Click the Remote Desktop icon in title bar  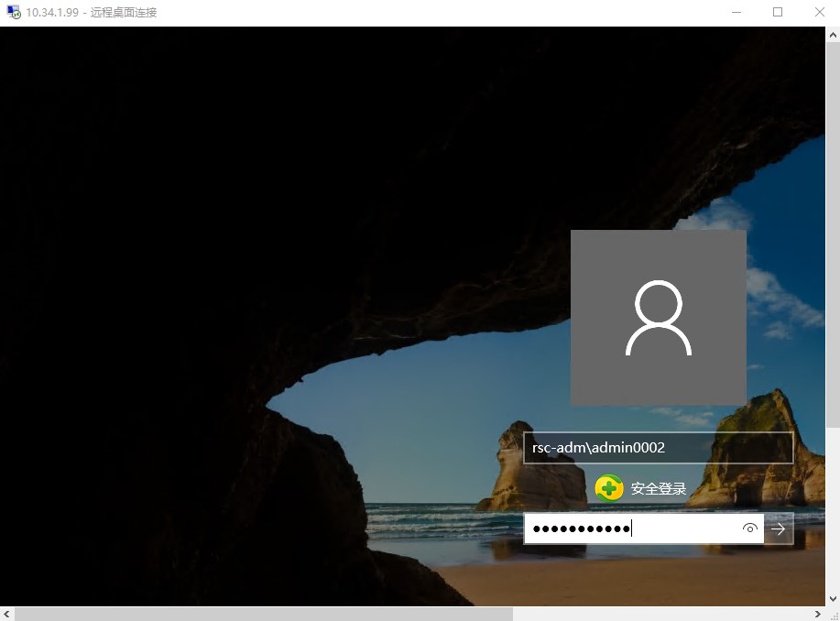click(x=14, y=13)
